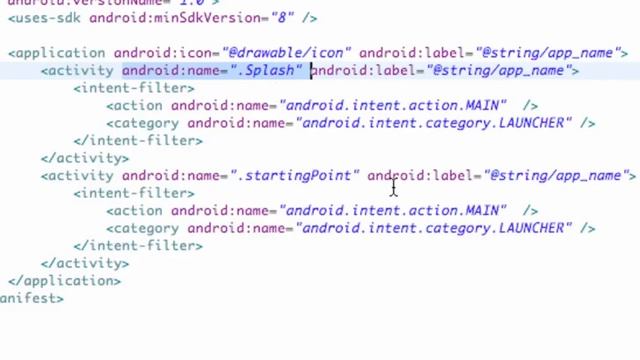The image size is (640, 360).
Task: Click the highlighted ".Splash" activity name
Action: [266, 71]
